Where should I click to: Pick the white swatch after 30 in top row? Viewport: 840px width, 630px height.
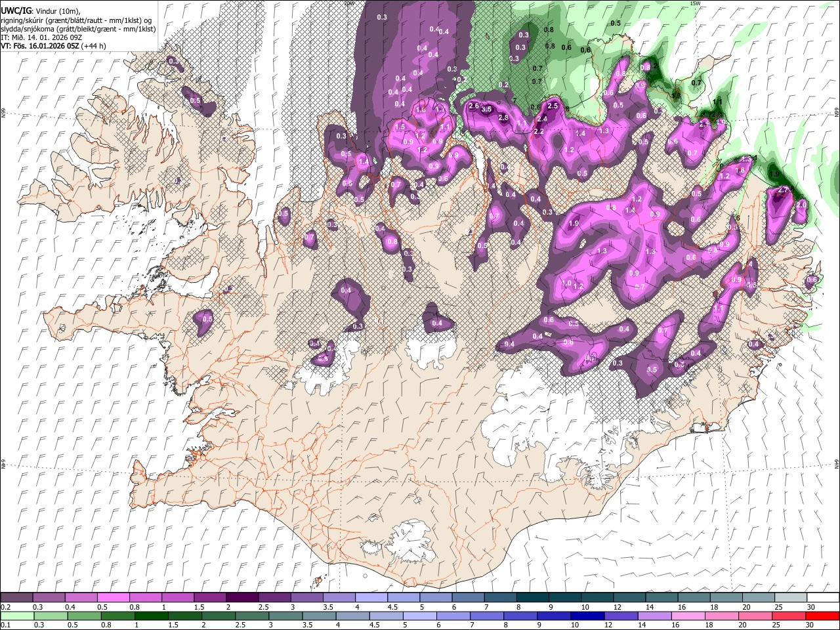(x=823, y=597)
